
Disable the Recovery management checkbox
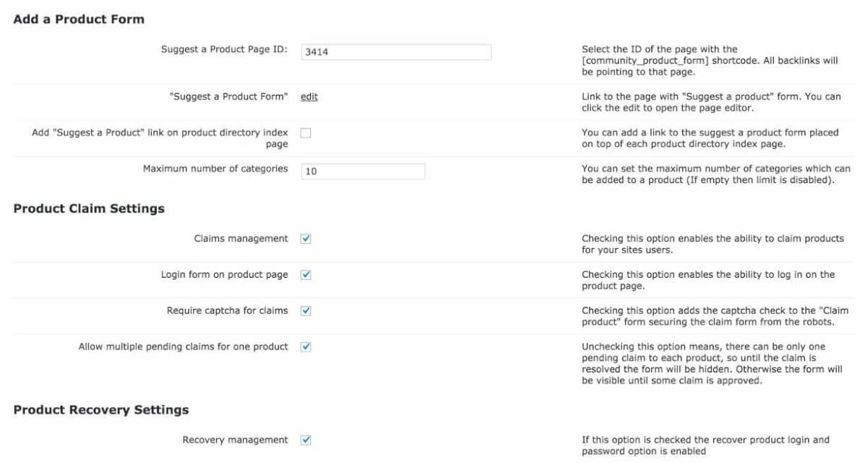click(306, 440)
